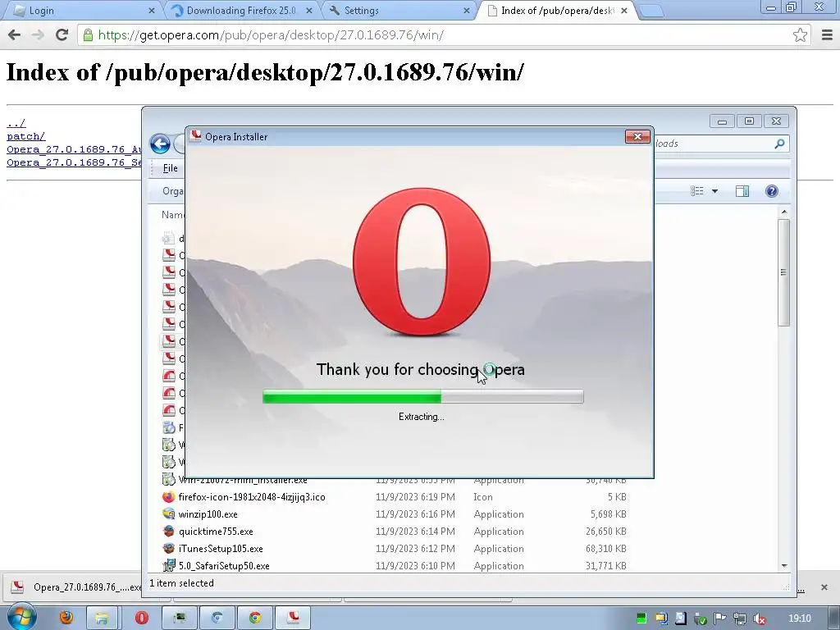The width and height of the screenshot is (840, 630).
Task: Open the File menu in Explorer
Action: [x=171, y=168]
